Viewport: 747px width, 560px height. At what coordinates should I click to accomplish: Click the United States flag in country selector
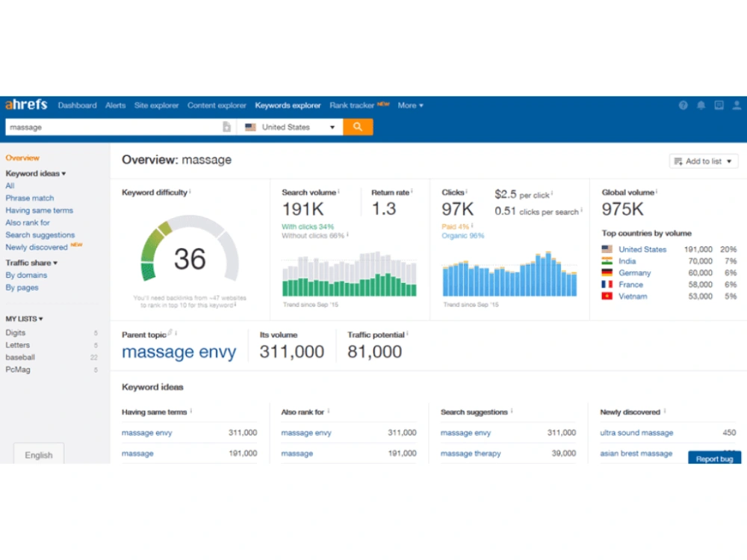pos(250,127)
